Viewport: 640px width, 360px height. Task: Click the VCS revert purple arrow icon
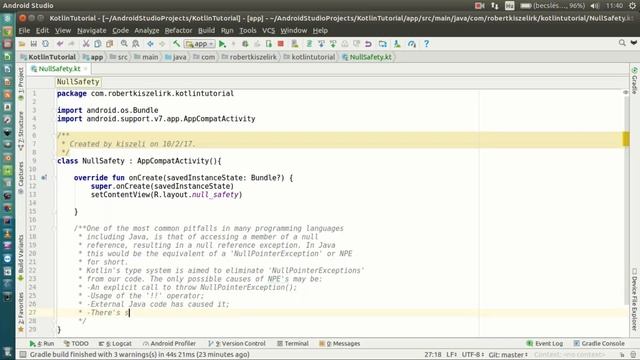point(368,44)
